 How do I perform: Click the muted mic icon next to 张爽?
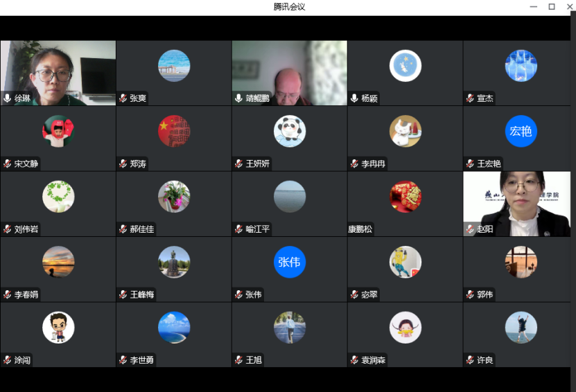(123, 98)
